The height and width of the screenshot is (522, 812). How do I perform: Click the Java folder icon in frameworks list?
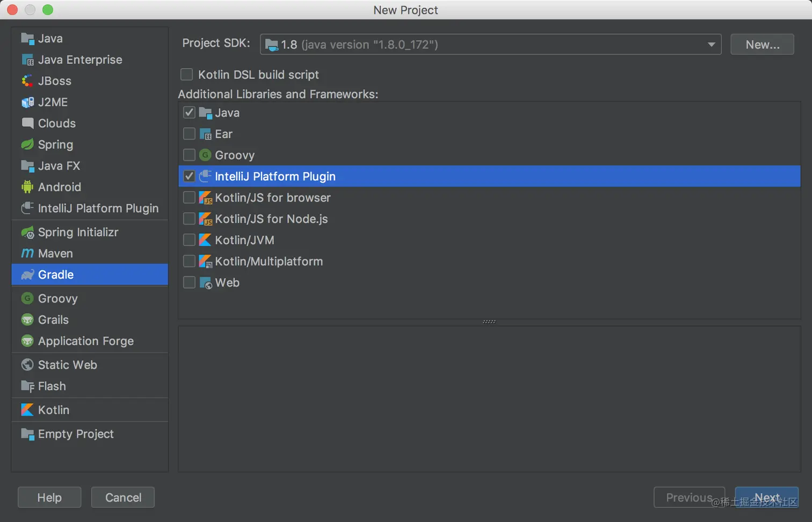point(205,113)
